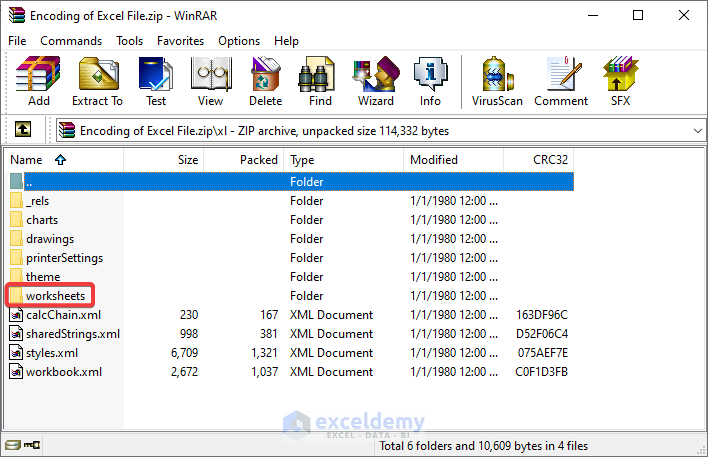
Task: Open the Help menu
Action: pos(286,41)
